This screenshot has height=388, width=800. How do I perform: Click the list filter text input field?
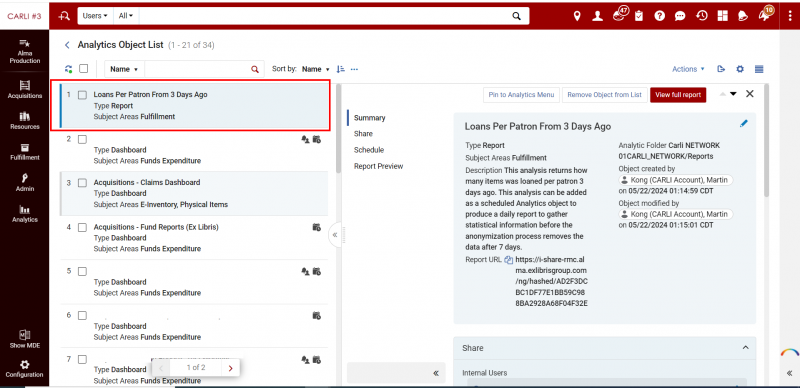(x=196, y=69)
